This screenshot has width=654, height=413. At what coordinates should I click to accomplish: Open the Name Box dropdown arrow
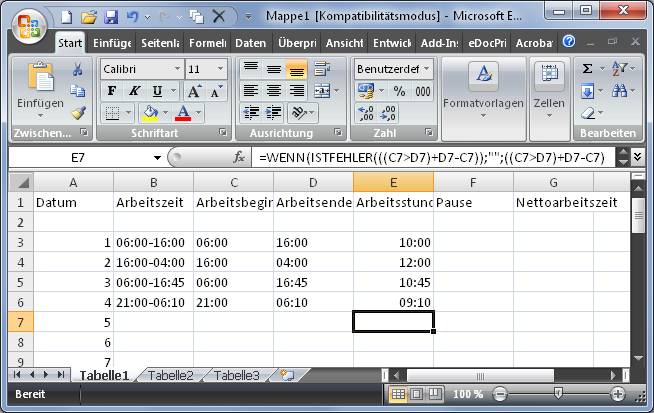click(157, 158)
